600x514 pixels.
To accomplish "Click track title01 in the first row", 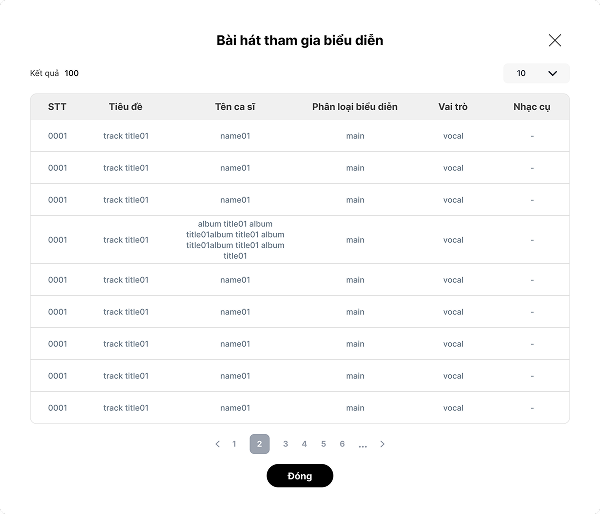I will point(126,136).
